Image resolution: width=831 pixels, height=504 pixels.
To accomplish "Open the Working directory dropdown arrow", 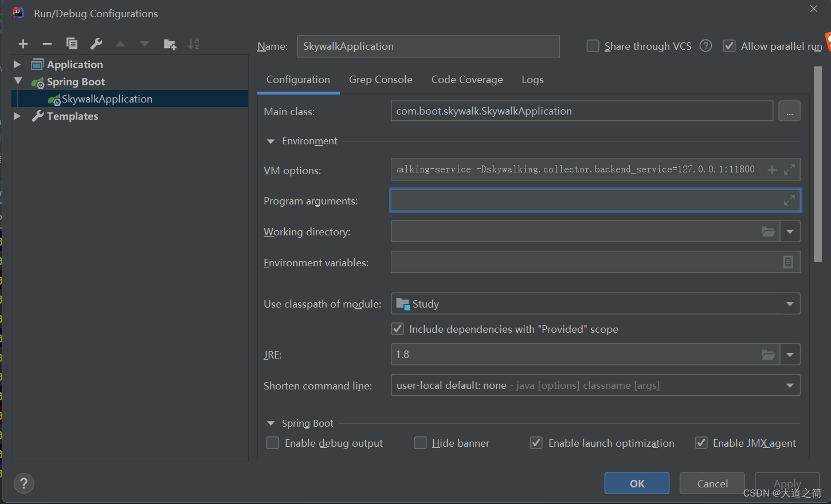I will (x=790, y=231).
